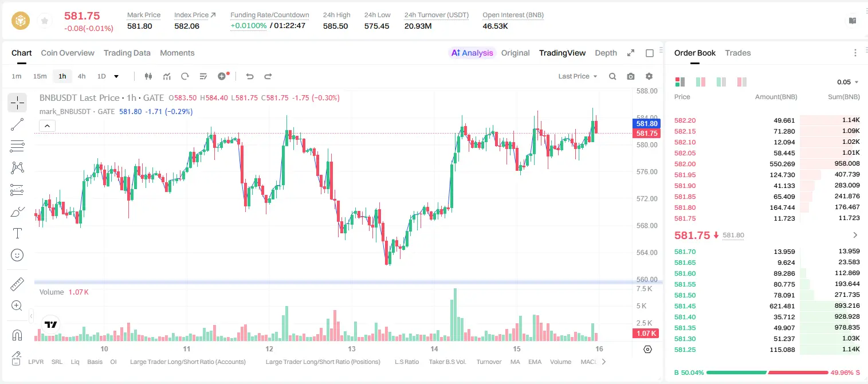Open the Last Price dropdown

[x=578, y=76]
